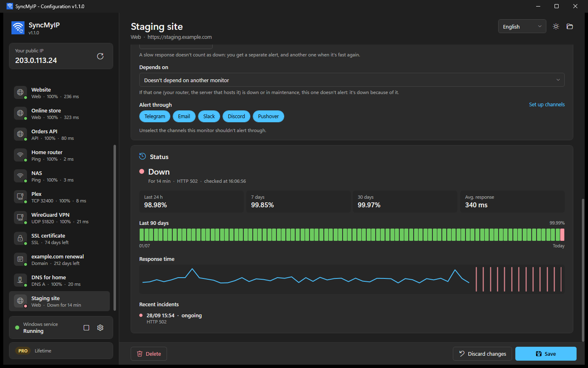This screenshot has height=368, width=588.
Task: Click the https://staging.example.com URL text
Action: [x=180, y=37]
